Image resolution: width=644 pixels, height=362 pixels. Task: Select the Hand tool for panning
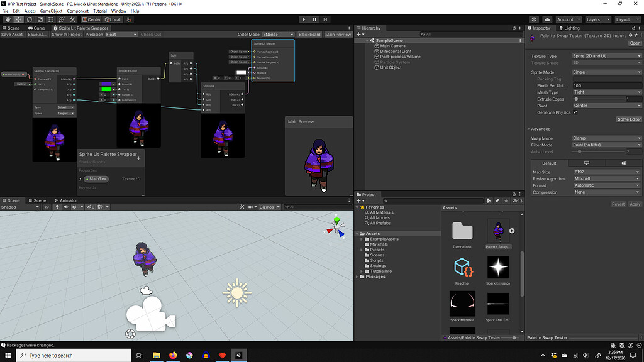pos(8,19)
